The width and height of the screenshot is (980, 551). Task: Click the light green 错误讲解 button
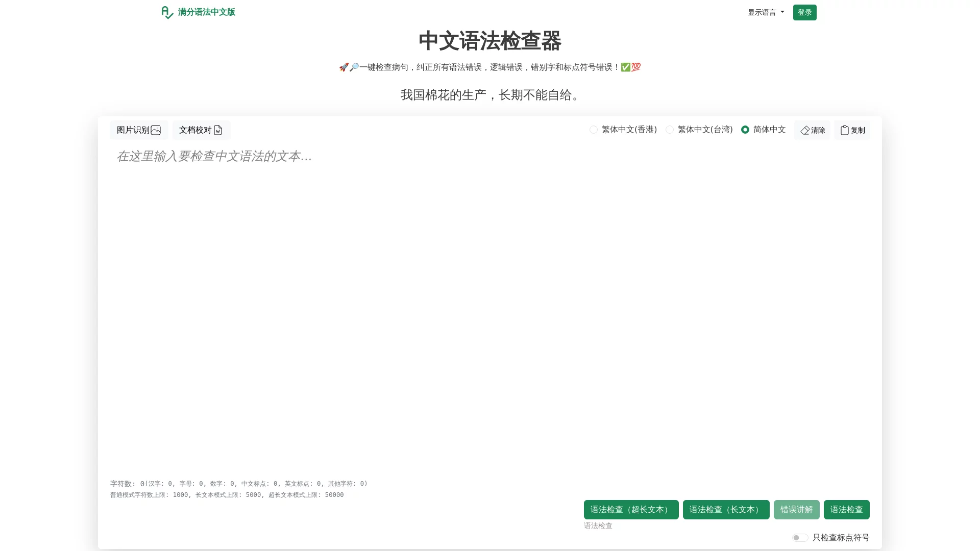click(796, 509)
